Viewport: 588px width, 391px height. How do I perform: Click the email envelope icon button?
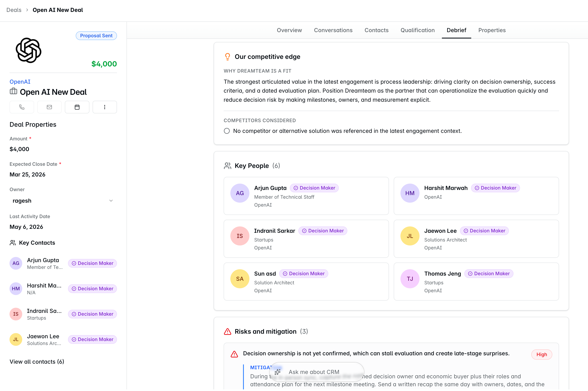(49, 107)
